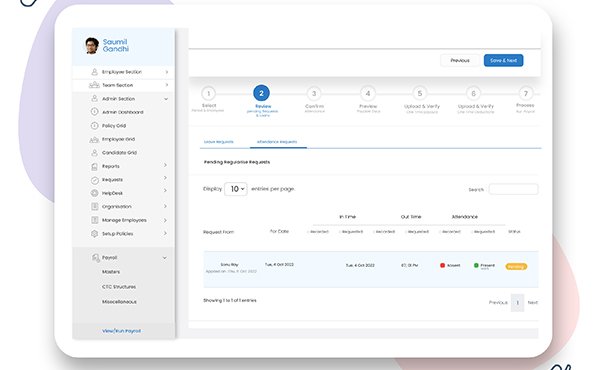The image size is (600, 370).
Task: Click the Manage Employees icon
Action: [x=95, y=220]
